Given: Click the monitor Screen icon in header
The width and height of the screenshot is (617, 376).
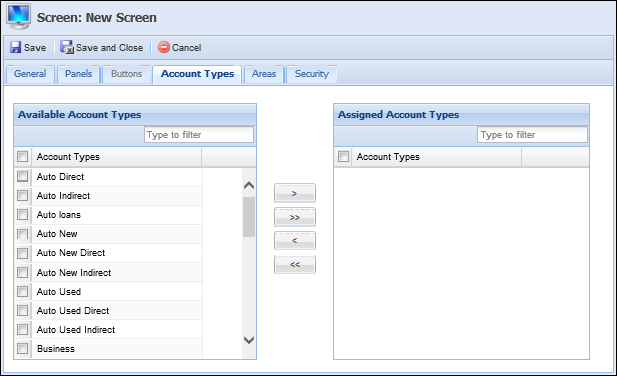Looking at the screenshot, I should pos(18,17).
